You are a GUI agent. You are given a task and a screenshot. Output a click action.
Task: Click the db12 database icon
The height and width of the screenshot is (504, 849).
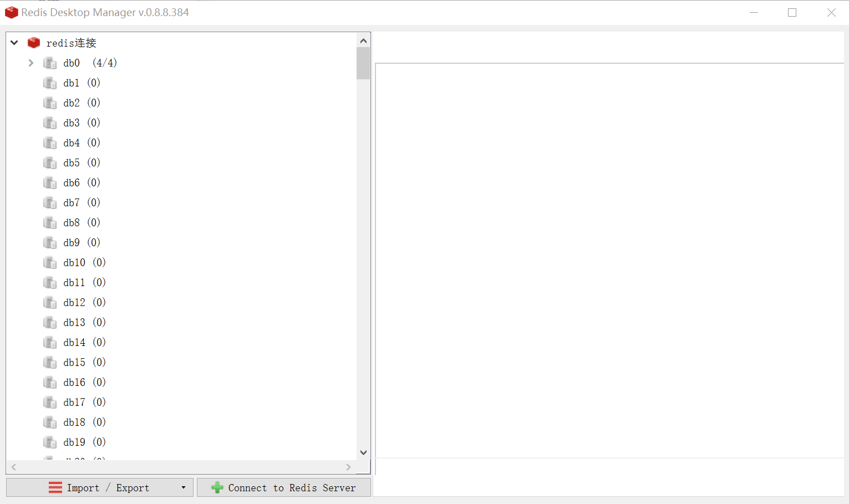pyautogui.click(x=50, y=303)
